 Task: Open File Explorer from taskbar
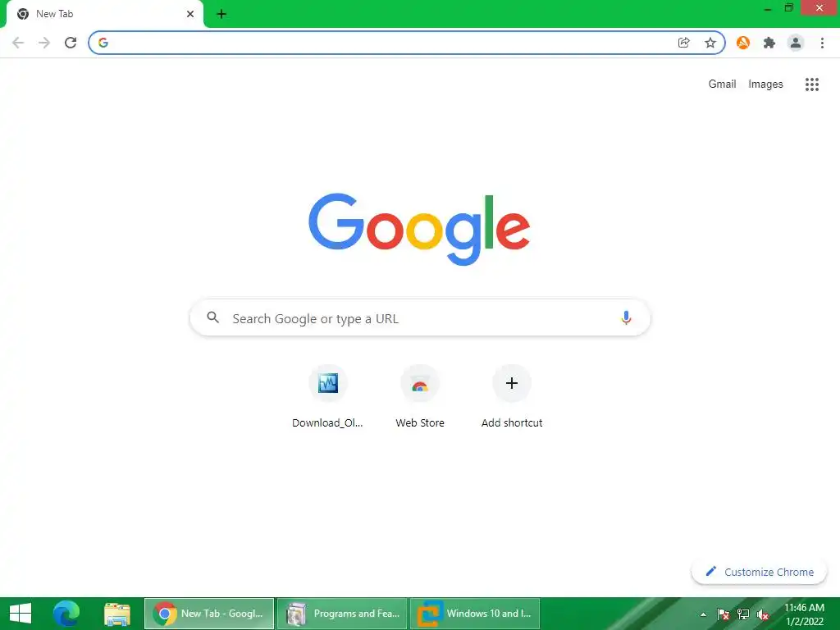(x=116, y=614)
